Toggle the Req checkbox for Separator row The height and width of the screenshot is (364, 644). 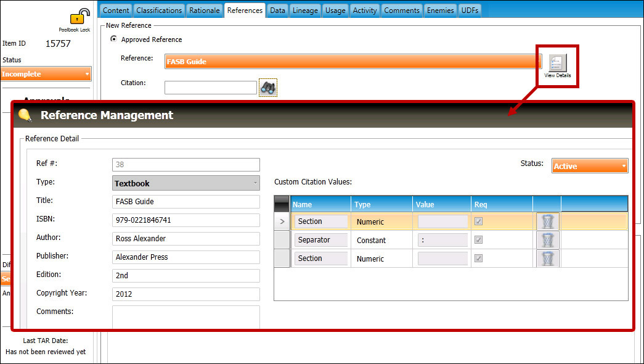(479, 240)
